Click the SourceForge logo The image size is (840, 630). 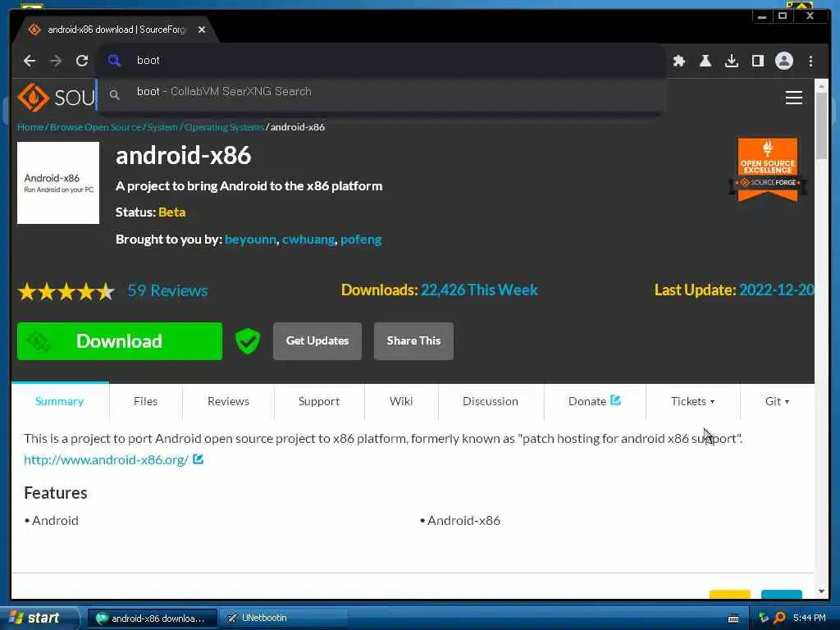click(x=56, y=98)
